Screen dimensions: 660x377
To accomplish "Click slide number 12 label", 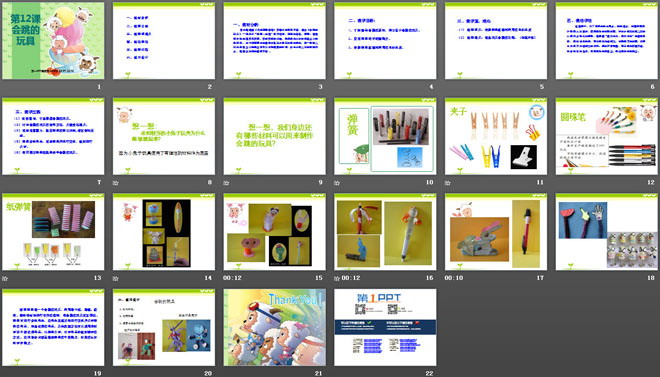I will [x=651, y=182].
